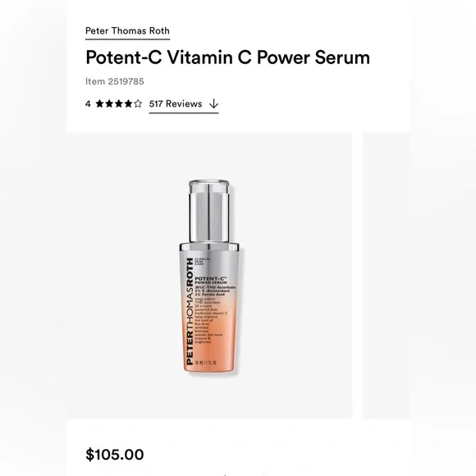
Task: Click the $105.00 price
Action: click(x=115, y=455)
